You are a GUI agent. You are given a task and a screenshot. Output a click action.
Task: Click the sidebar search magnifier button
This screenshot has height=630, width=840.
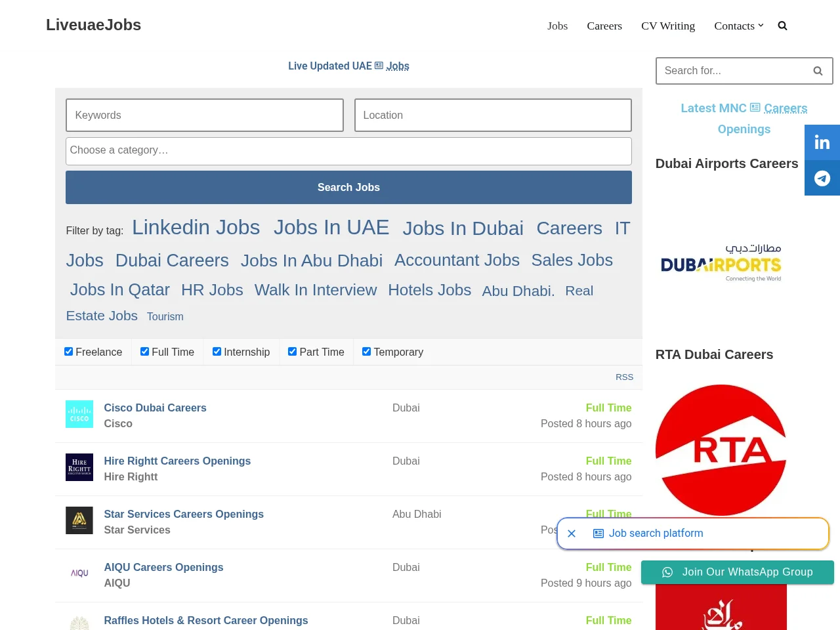coord(818,71)
